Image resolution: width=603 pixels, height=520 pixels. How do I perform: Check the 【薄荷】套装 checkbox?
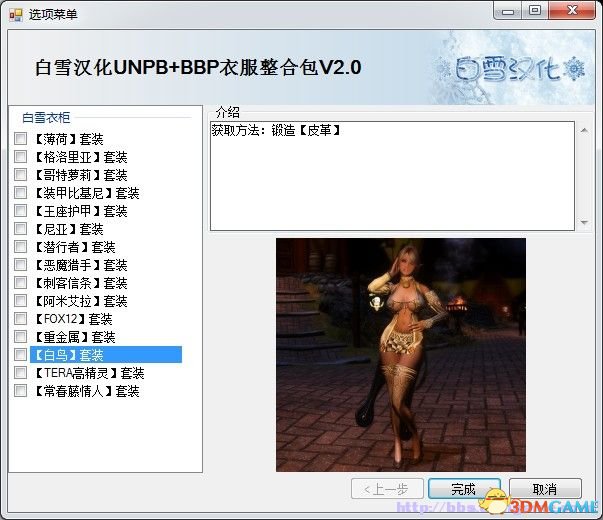click(x=20, y=138)
